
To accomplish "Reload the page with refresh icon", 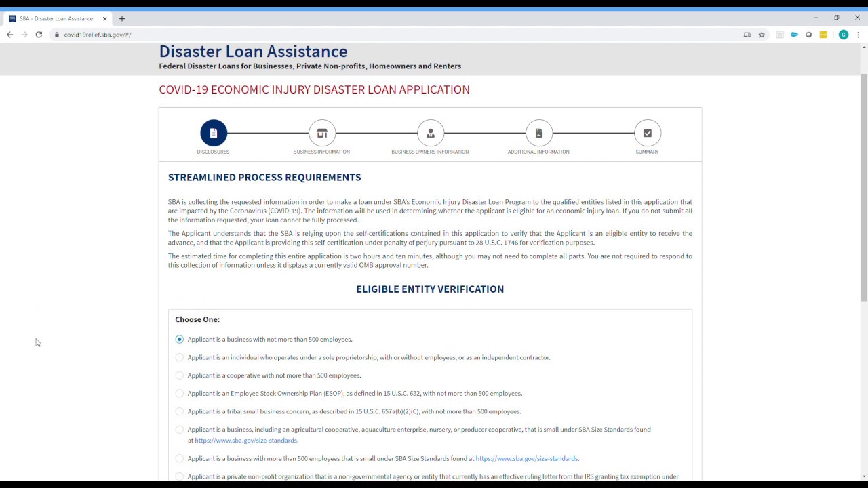I will tap(39, 35).
